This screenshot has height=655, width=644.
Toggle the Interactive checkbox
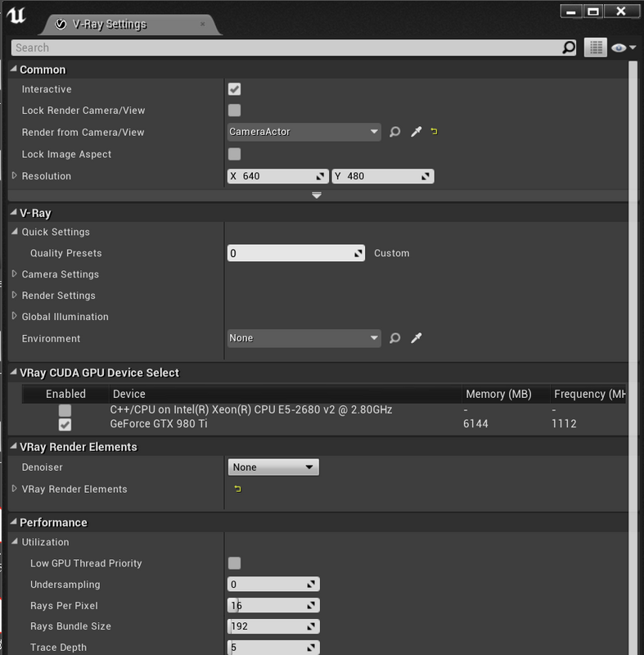[x=234, y=89]
